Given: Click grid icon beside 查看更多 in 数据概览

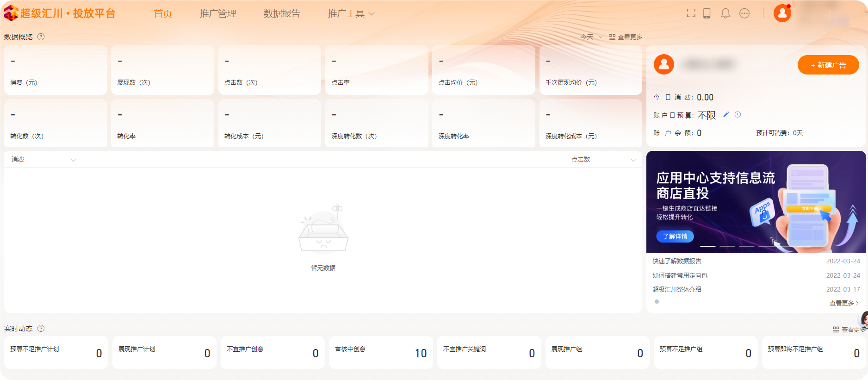Looking at the screenshot, I should point(612,37).
